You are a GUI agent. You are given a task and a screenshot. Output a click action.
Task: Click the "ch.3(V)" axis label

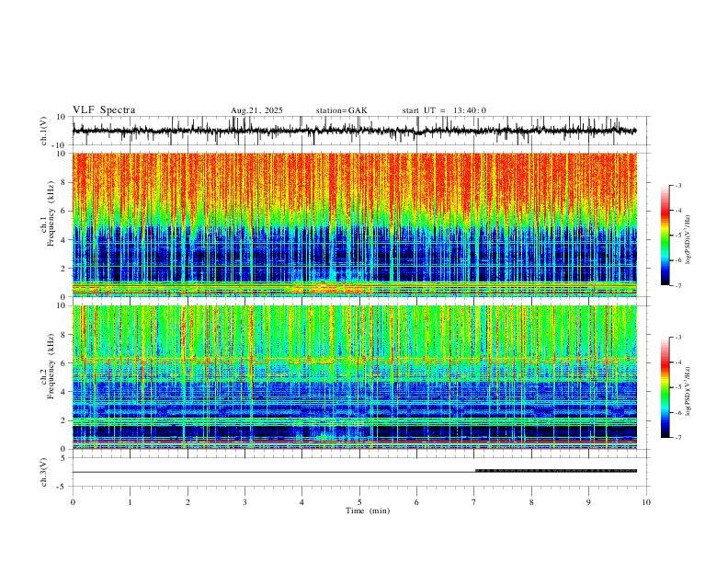(44, 472)
